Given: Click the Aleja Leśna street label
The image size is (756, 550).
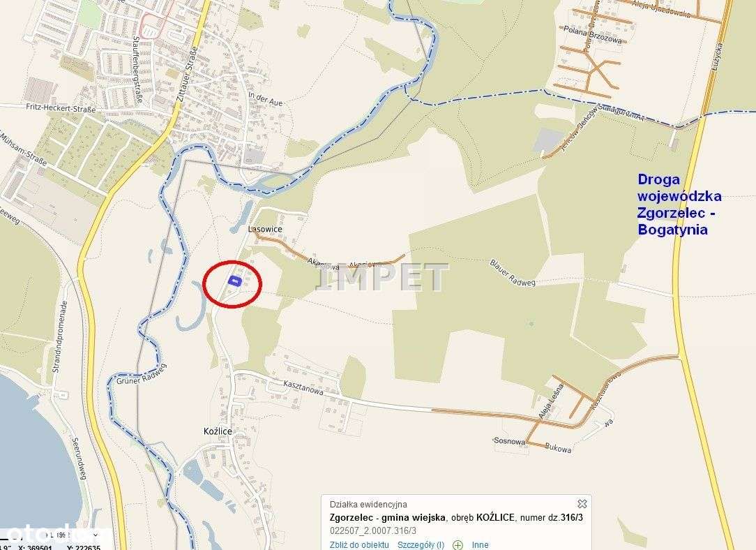Looking at the screenshot, I should [550, 401].
